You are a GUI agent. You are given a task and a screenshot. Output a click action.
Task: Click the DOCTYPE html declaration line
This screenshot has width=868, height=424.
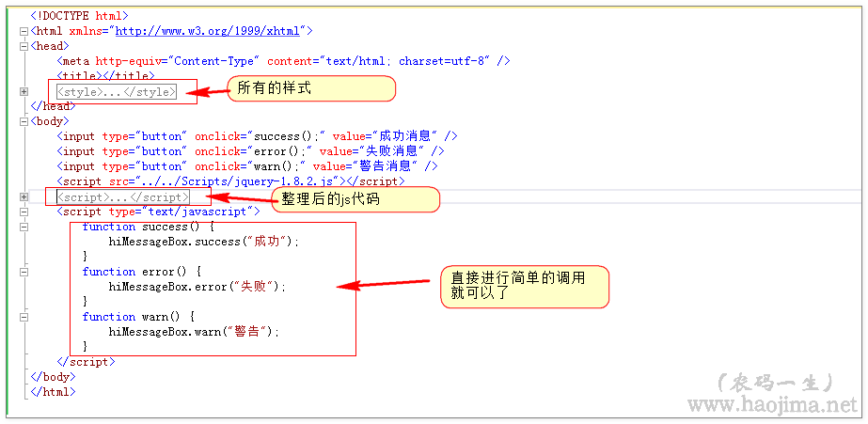click(x=80, y=16)
